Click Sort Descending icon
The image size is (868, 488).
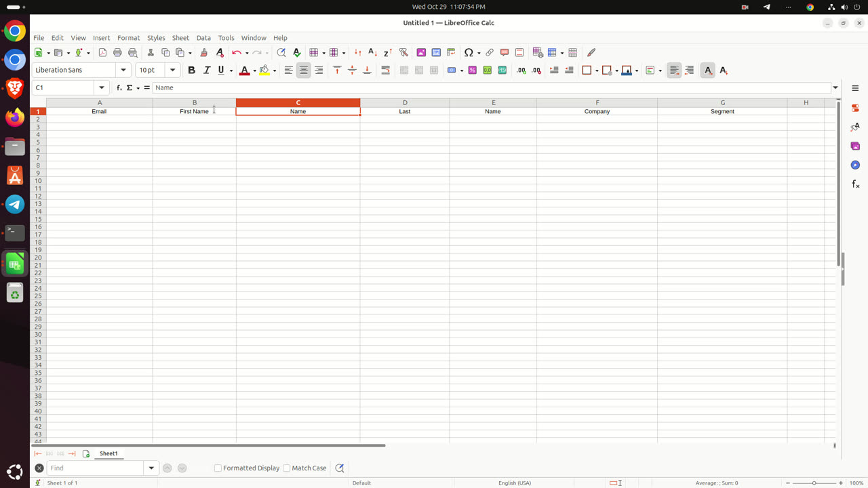387,52
